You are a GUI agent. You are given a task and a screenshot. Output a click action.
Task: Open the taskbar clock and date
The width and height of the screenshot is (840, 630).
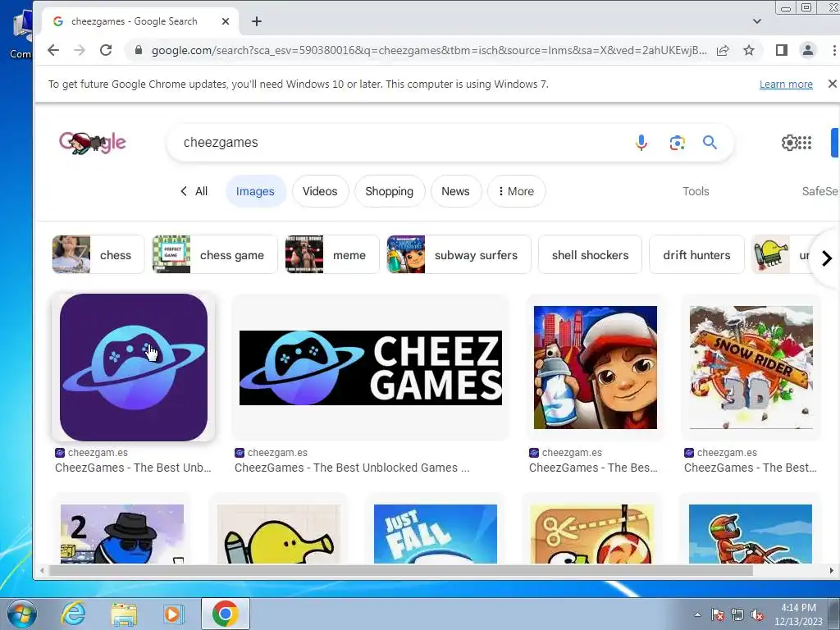point(798,614)
